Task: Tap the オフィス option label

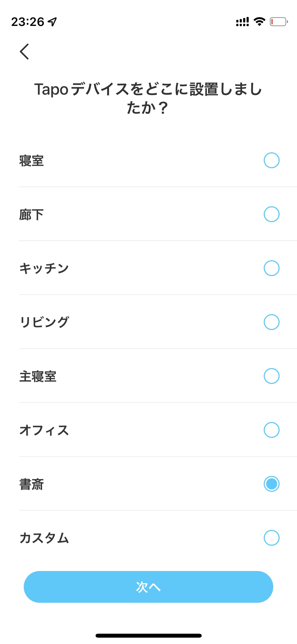Action: (x=44, y=430)
